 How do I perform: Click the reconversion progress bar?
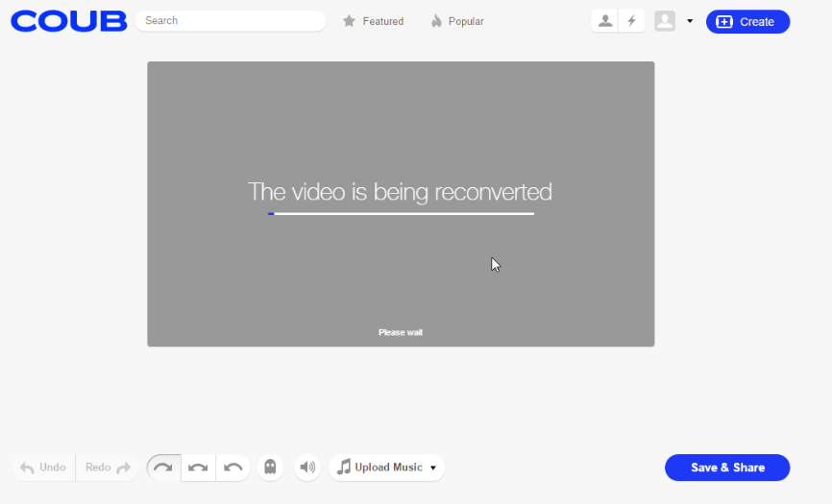tap(401, 213)
